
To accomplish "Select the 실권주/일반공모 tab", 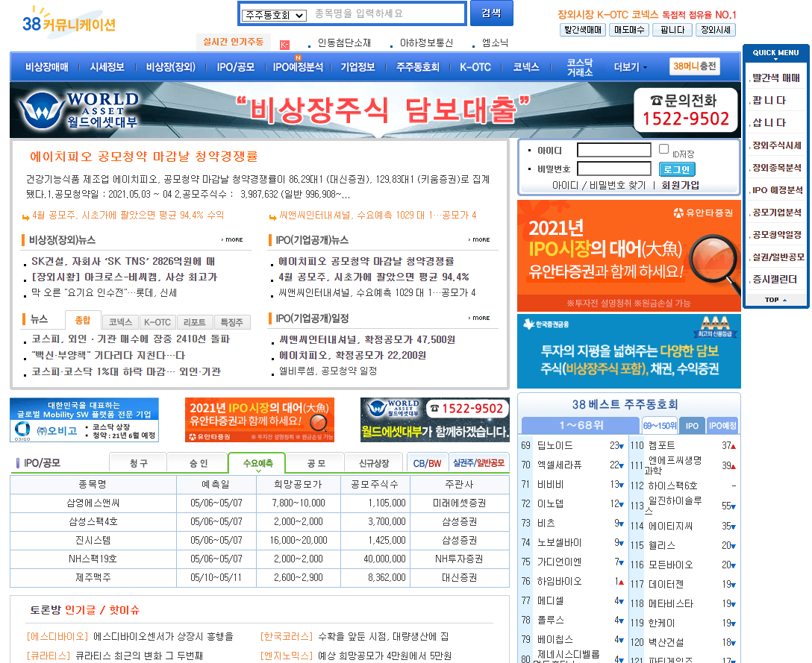I will coord(478,462).
